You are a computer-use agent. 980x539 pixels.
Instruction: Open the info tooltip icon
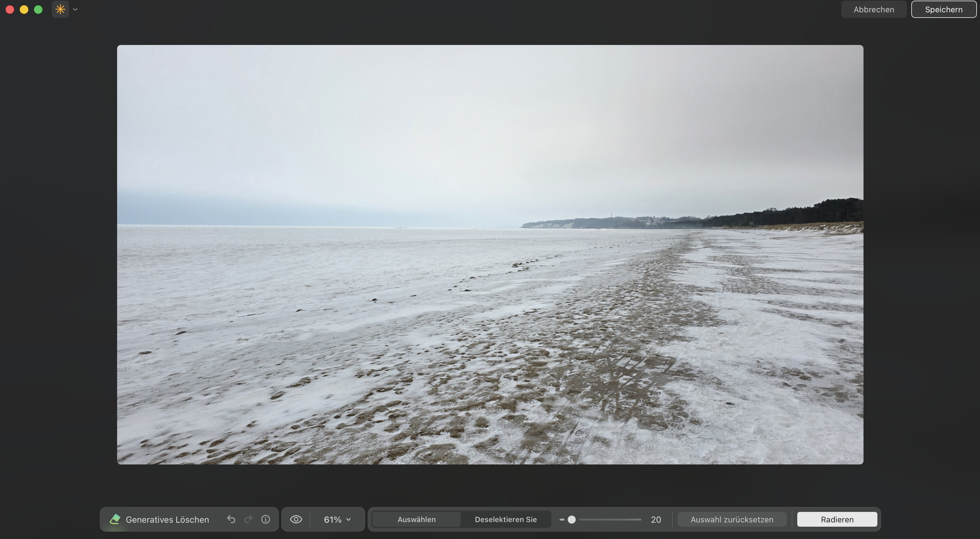[x=266, y=519]
